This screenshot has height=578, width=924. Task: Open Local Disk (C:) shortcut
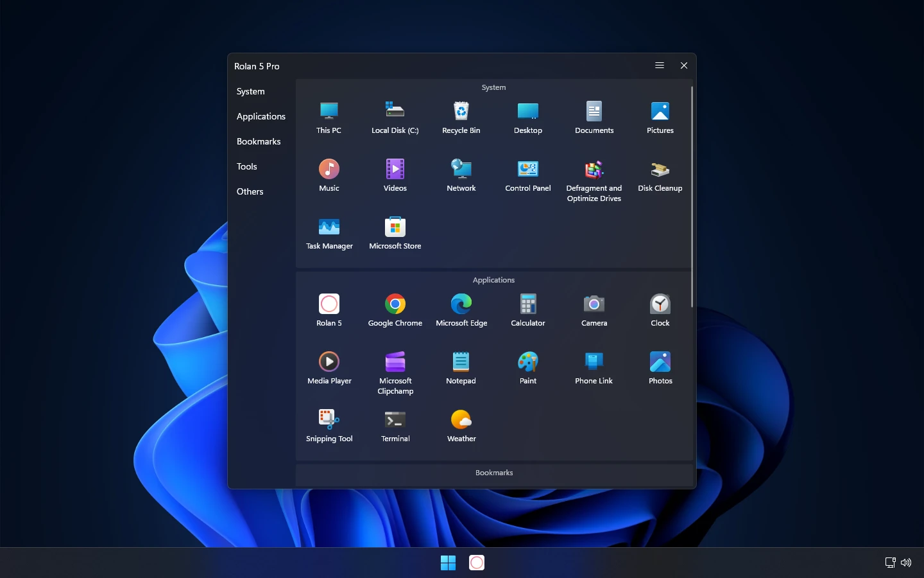click(395, 118)
